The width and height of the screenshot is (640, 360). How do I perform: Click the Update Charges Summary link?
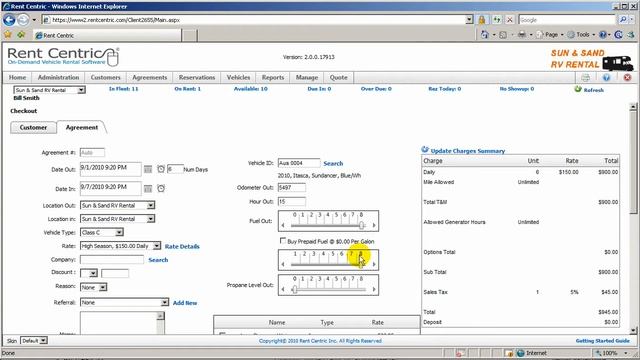pyautogui.click(x=468, y=151)
